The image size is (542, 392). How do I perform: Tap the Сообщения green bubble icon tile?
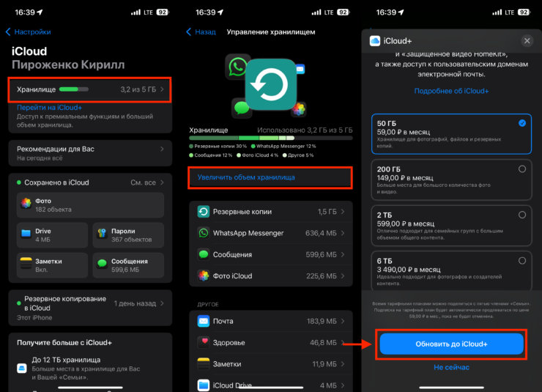coord(102,263)
